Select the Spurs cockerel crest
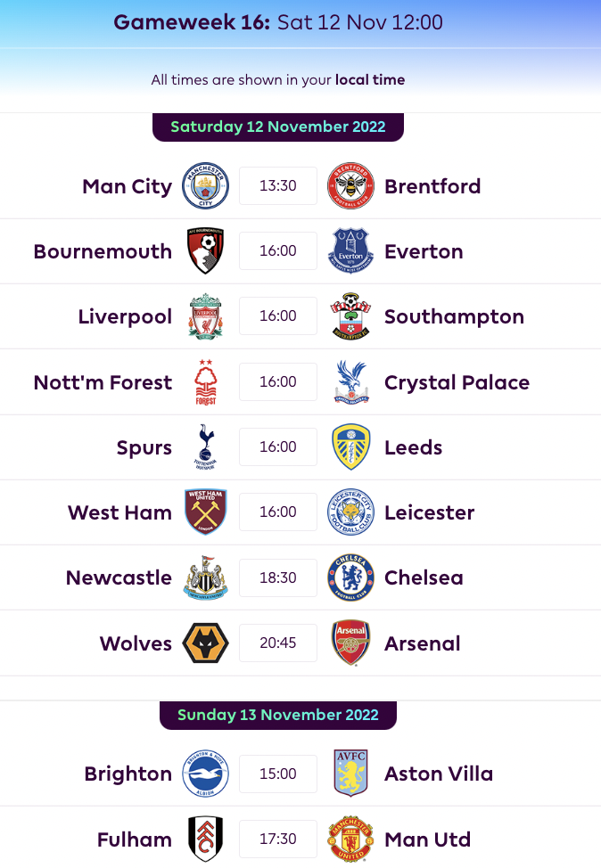 [x=205, y=446]
